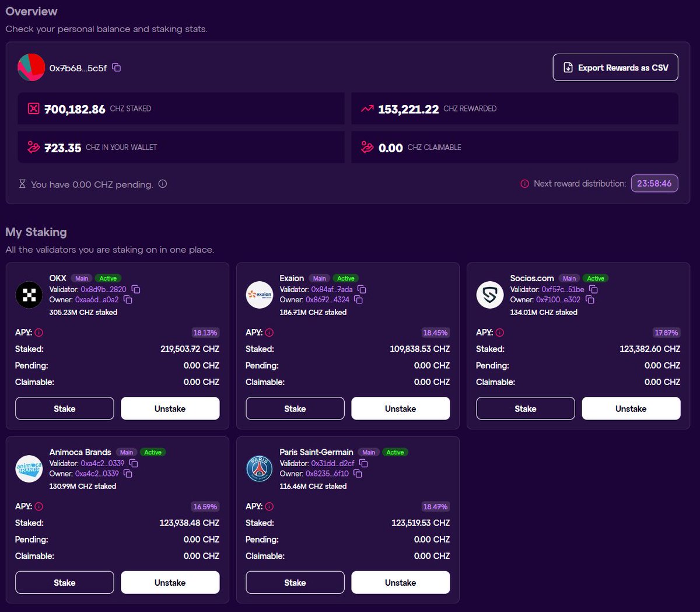Copy wallet address 0x7b68...5c5f
The image size is (700, 612).
pos(117,68)
